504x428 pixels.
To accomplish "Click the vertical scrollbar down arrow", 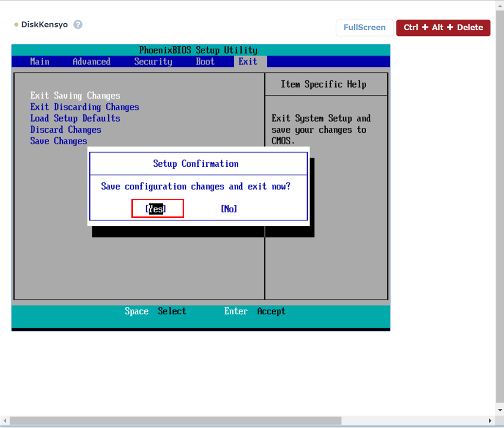I will (x=500, y=410).
